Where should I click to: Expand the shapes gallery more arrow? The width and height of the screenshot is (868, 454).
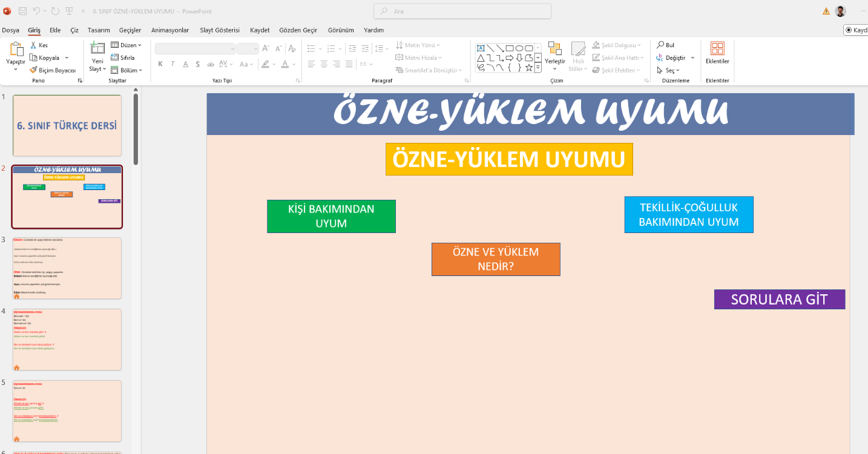(538, 68)
